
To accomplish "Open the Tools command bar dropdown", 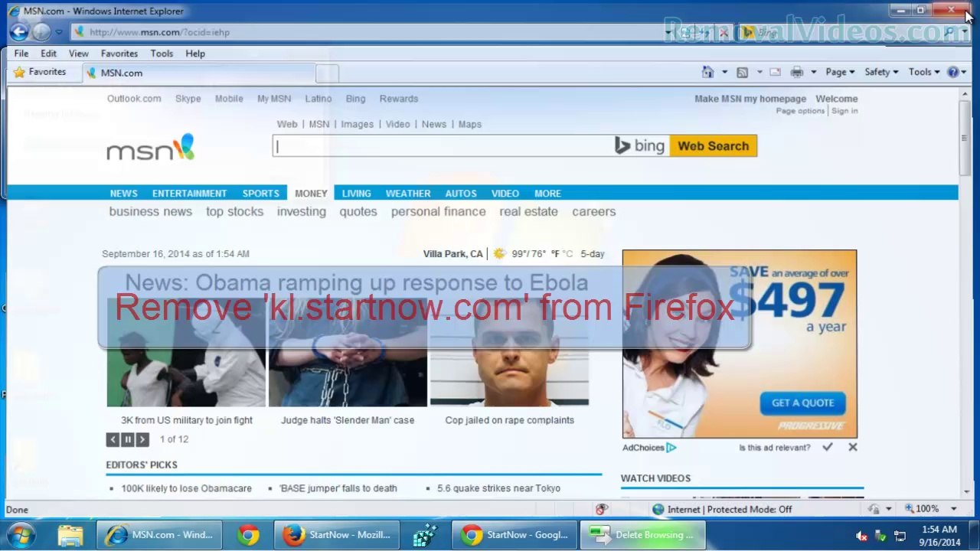I will [x=924, y=72].
